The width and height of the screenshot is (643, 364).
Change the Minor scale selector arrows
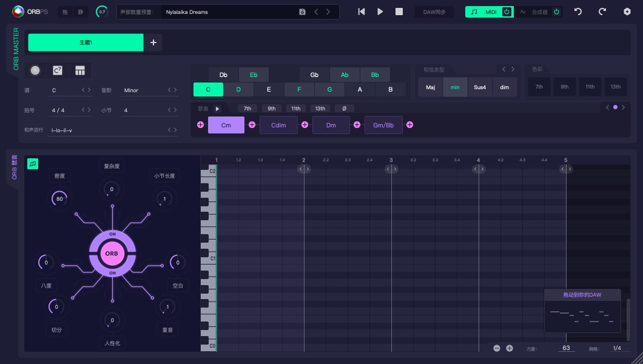[172, 90]
